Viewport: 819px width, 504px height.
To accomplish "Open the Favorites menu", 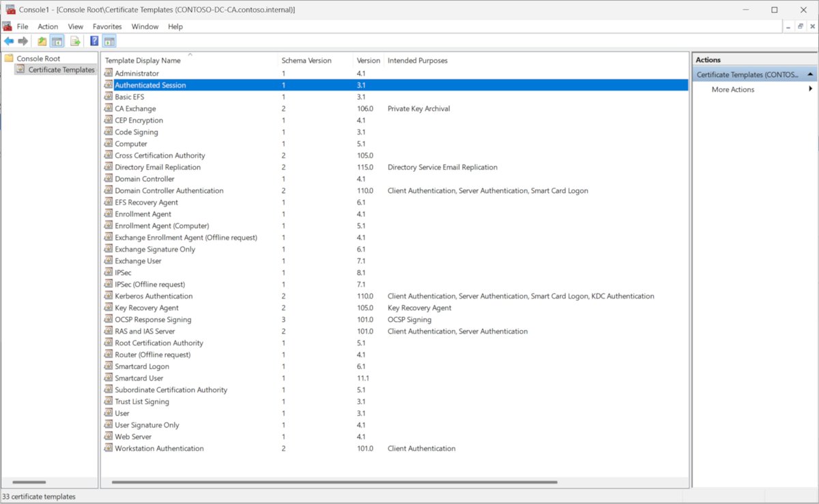I will [x=107, y=27].
